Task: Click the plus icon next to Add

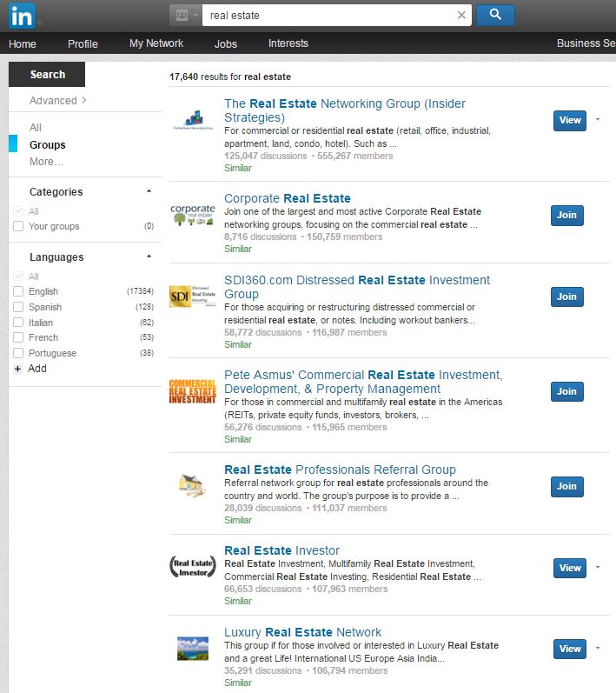Action: [17, 369]
